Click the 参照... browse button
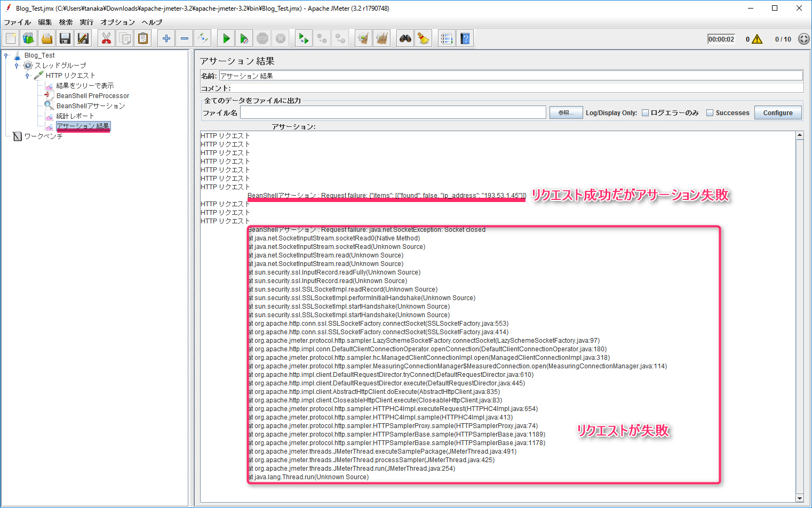This screenshot has width=812, height=508. [x=566, y=113]
